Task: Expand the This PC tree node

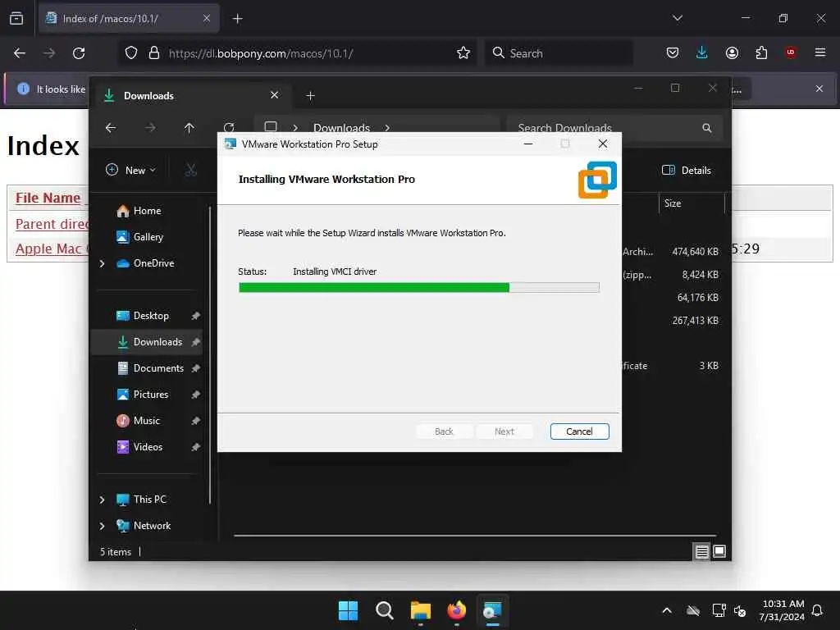Action: [x=103, y=500]
